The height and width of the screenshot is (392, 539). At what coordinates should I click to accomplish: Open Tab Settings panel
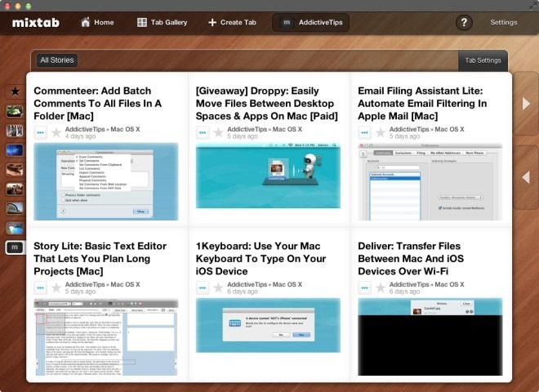[483, 60]
